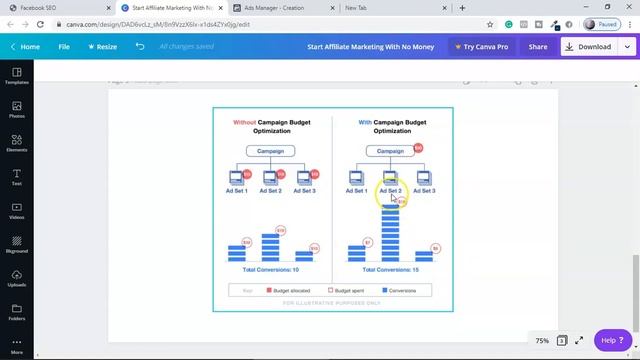Select the Text tool in sidebar

17,178
